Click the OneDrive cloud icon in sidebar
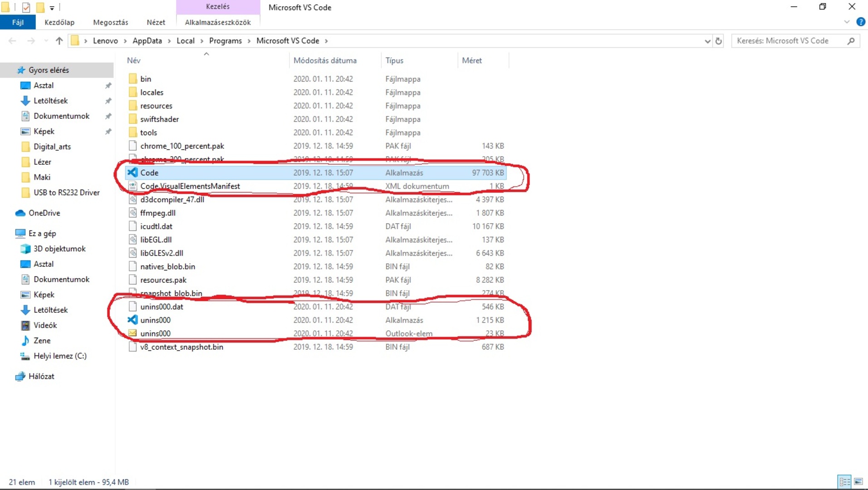This screenshot has width=868, height=490. (20, 213)
